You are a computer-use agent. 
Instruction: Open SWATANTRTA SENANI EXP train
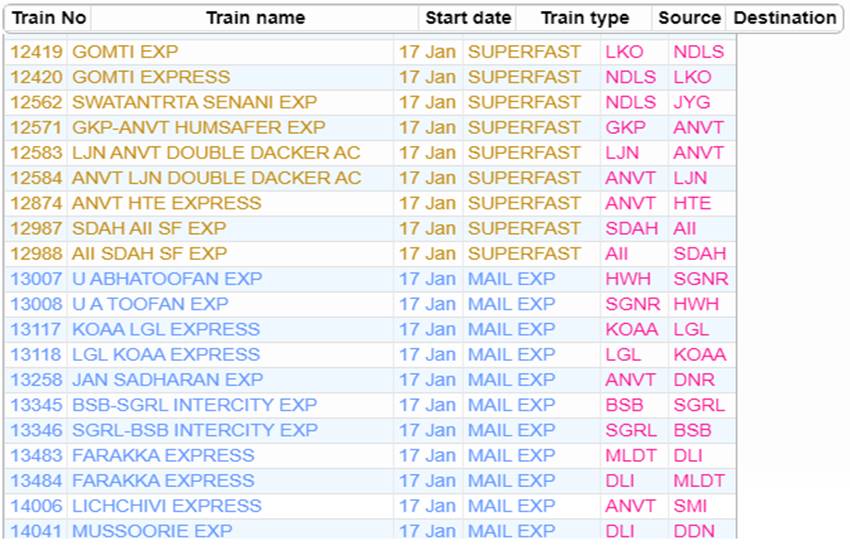195,102
